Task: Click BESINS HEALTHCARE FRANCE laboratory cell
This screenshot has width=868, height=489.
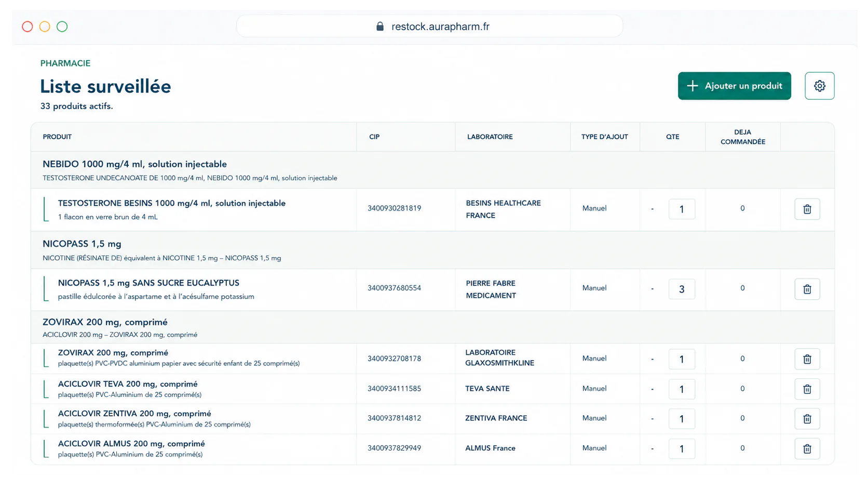Action: [x=503, y=209]
